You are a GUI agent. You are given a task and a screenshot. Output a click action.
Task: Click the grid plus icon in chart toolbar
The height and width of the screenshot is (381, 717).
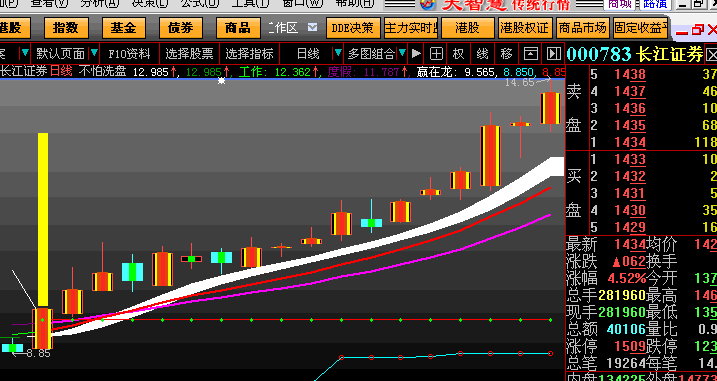[436, 54]
